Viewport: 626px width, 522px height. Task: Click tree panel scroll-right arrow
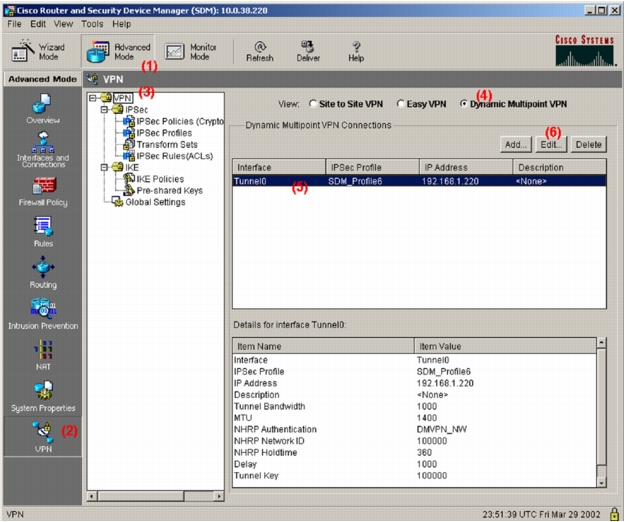[219, 496]
